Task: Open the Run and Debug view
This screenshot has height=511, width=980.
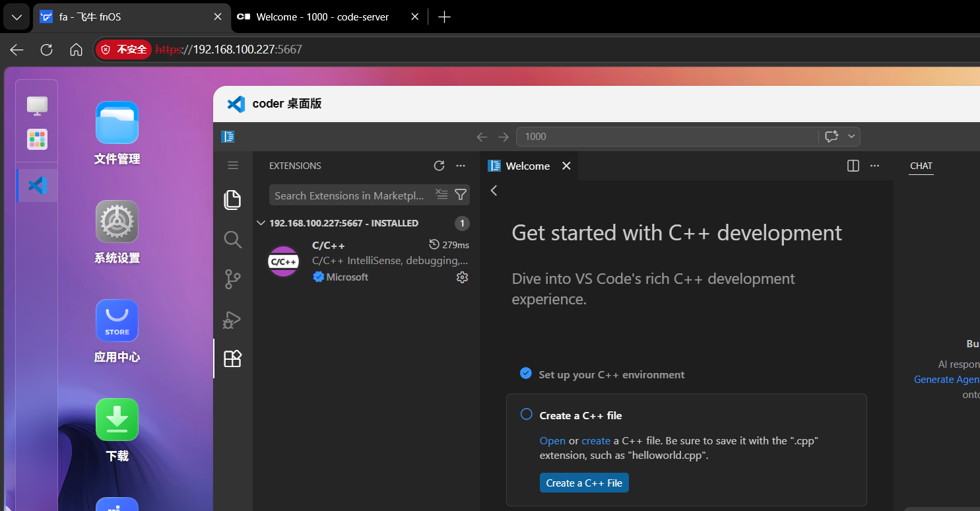Action: point(232,320)
